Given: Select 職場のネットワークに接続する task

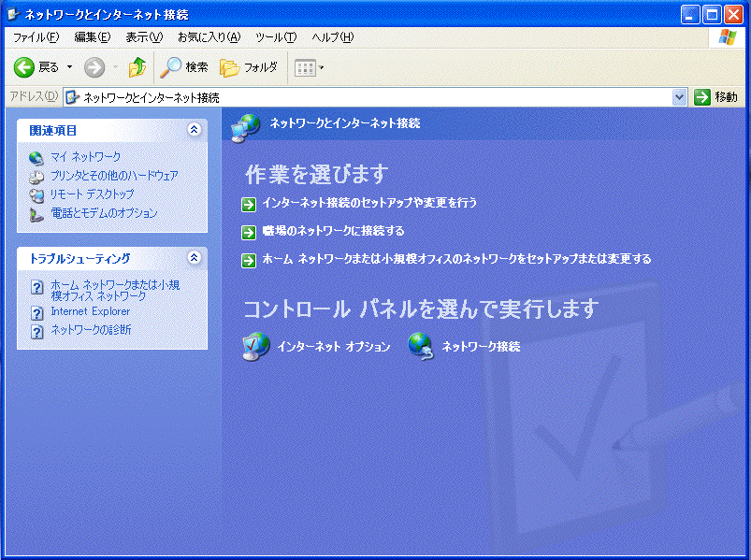Looking at the screenshot, I should [x=333, y=231].
